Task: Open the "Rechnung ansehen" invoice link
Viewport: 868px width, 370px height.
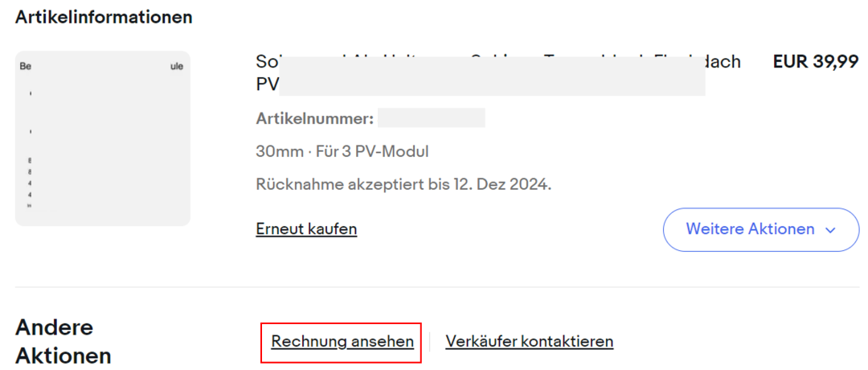Action: point(342,342)
